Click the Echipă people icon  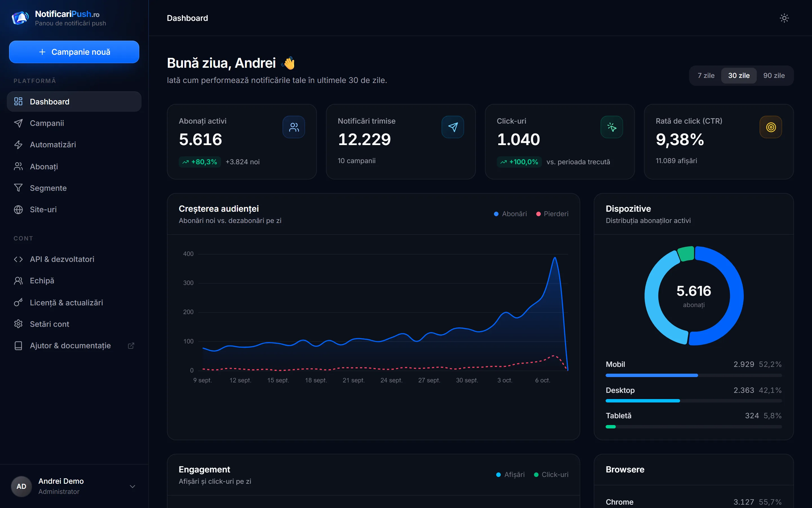click(18, 281)
